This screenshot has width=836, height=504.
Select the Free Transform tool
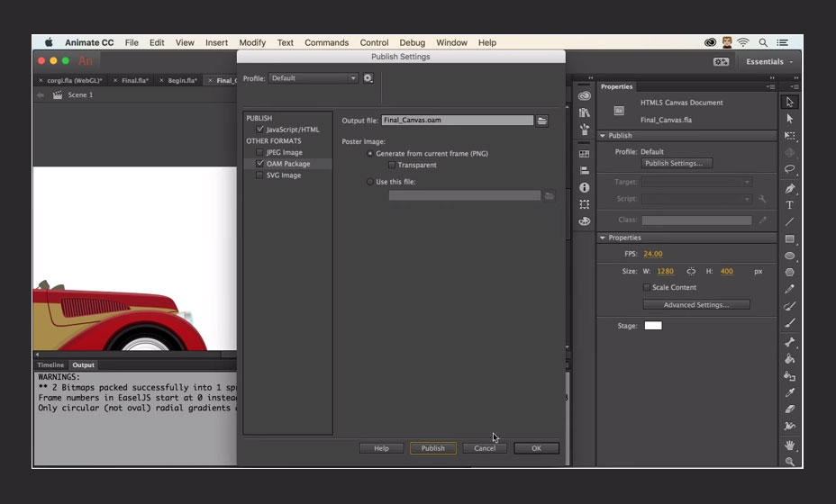pyautogui.click(x=790, y=136)
